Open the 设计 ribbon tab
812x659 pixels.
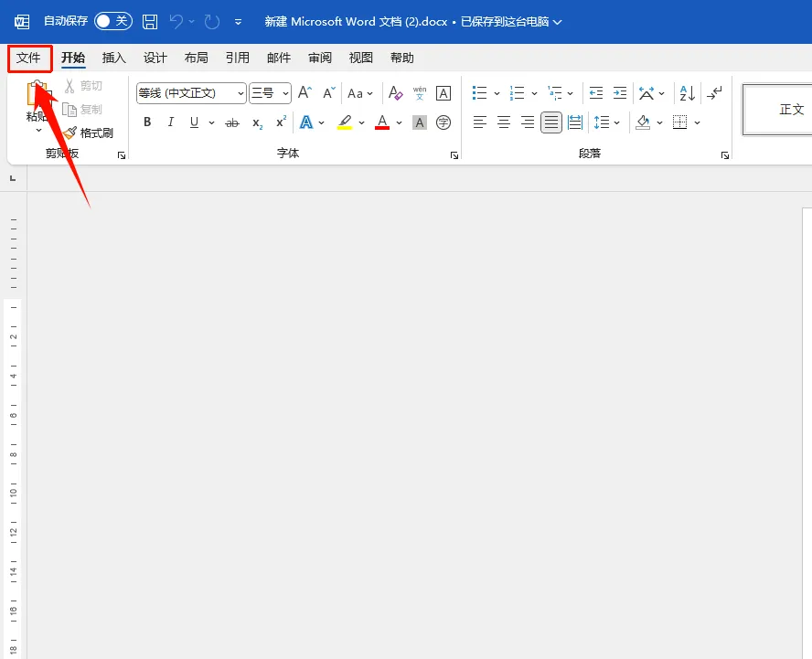[x=155, y=58]
